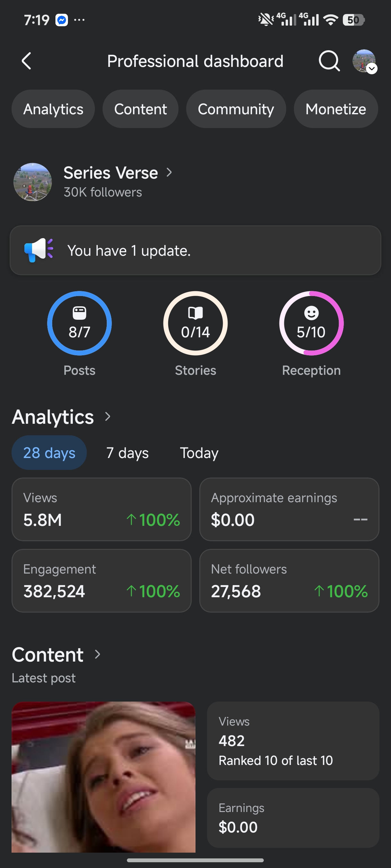Tap Series Verse page avatar

click(x=33, y=182)
